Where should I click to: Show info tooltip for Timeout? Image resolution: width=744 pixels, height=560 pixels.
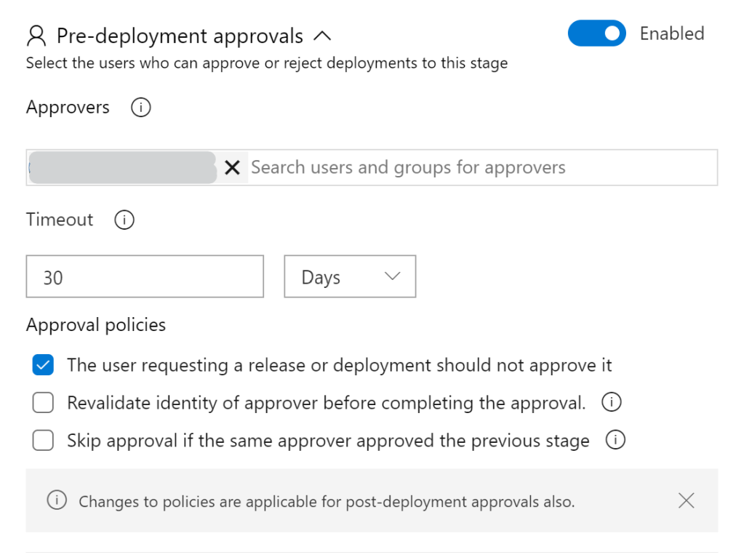124,220
